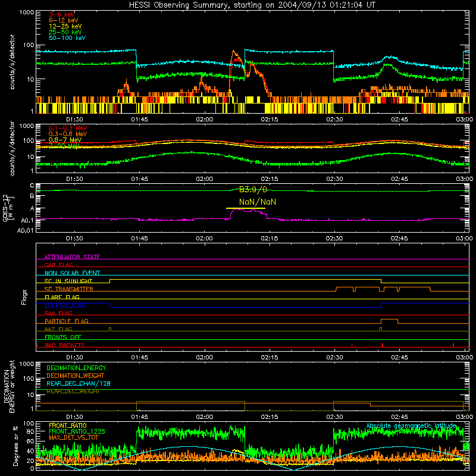Click the ATTENUATOR_STATE flag label
Viewport: 476px width, 476px height.
72,257
